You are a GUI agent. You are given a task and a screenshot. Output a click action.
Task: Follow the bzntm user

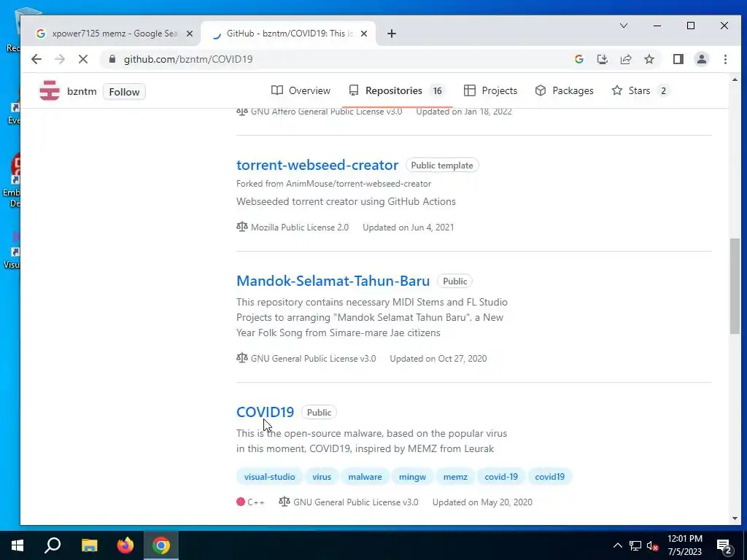pos(124,92)
